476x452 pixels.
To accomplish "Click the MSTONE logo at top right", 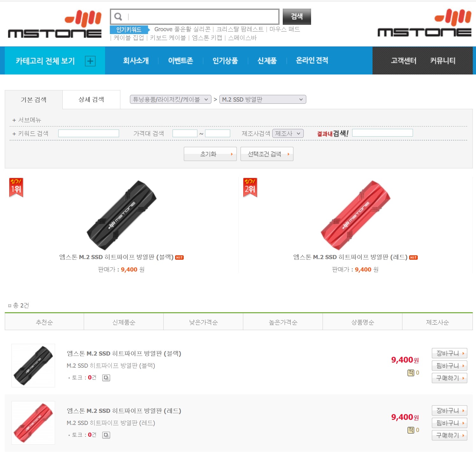I will point(424,23).
